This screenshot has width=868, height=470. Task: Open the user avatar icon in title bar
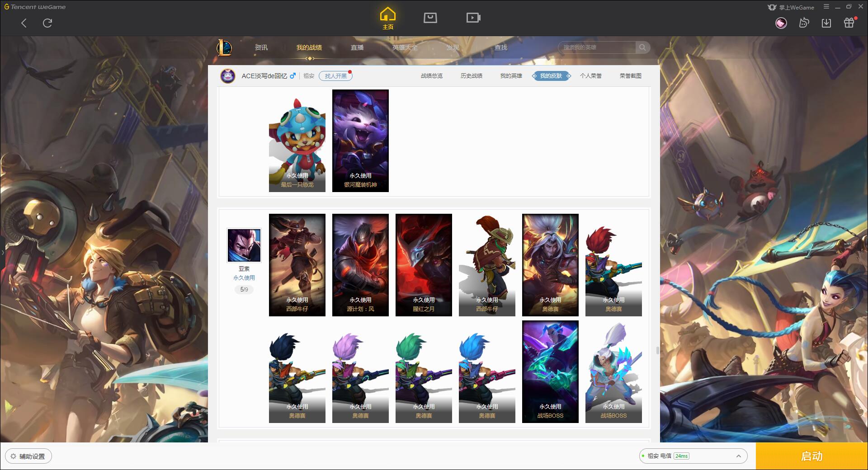[x=781, y=23]
